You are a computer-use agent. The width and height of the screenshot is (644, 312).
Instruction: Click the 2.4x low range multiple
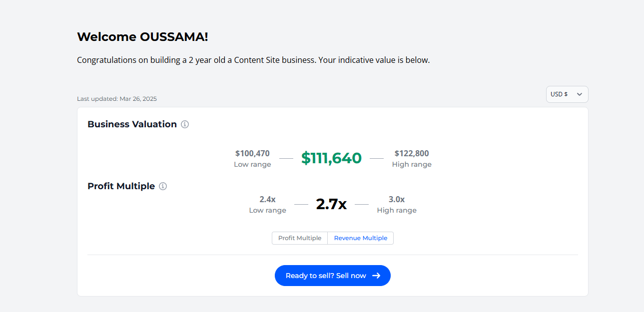(267, 199)
